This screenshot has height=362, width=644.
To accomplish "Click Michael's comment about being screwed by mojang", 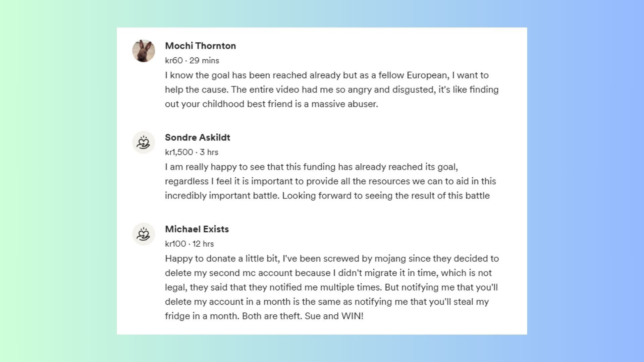I will (331, 287).
